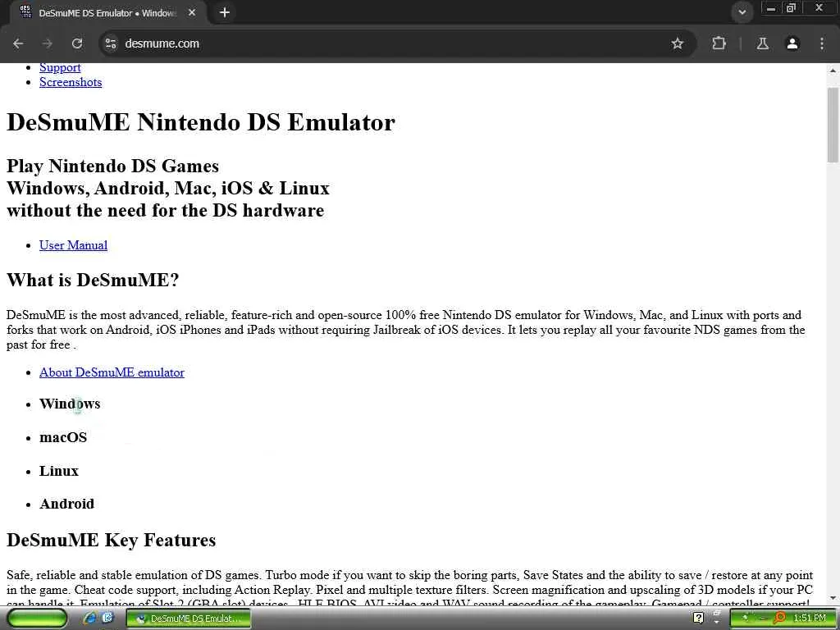The height and width of the screenshot is (630, 840).
Task: Open Chrome Labs flask icon
Action: pos(762,43)
